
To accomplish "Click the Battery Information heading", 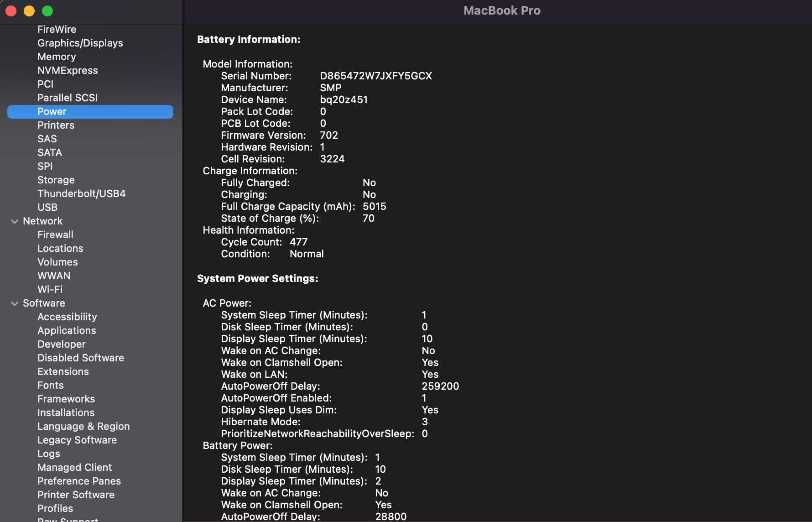I will pos(249,39).
